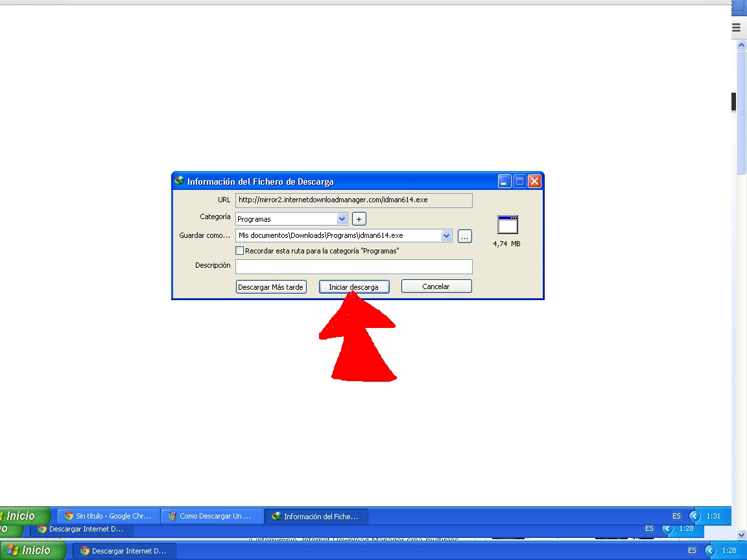
Task: Cancel the download dialog
Action: [436, 286]
